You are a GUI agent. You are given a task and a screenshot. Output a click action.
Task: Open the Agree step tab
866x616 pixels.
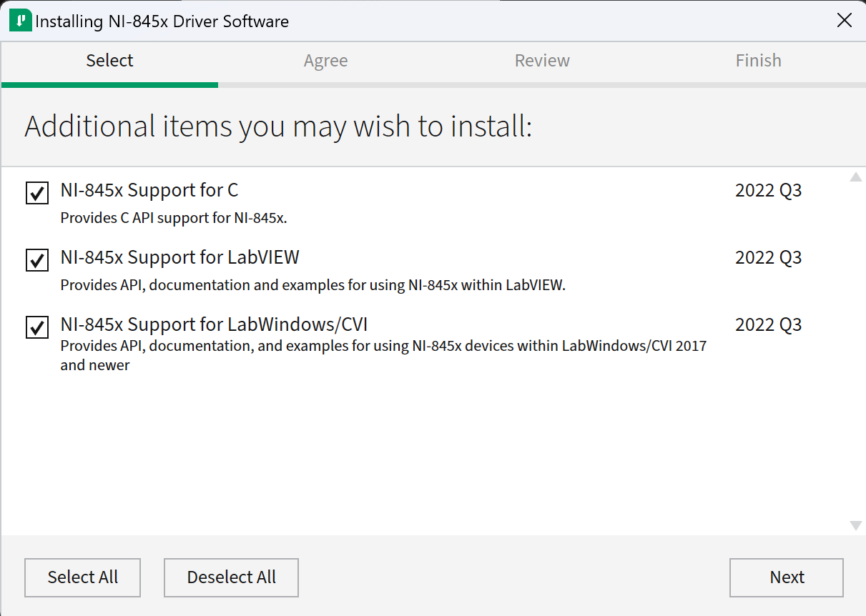pyautogui.click(x=326, y=61)
